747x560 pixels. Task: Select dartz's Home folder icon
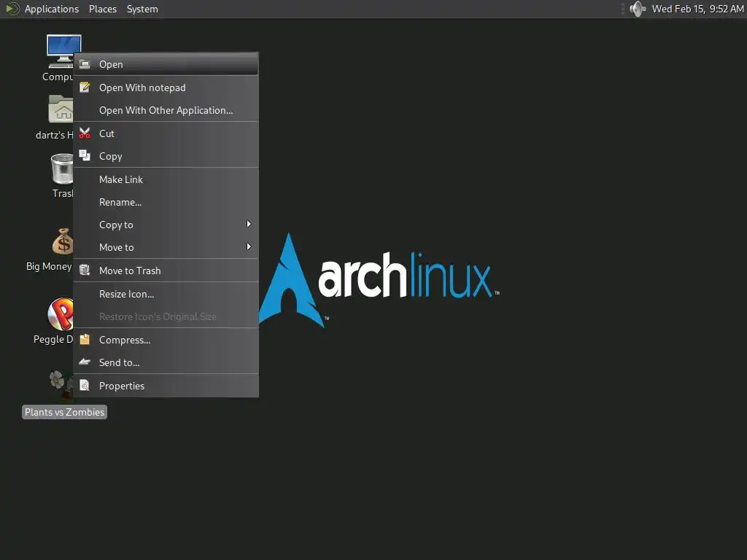(61, 109)
